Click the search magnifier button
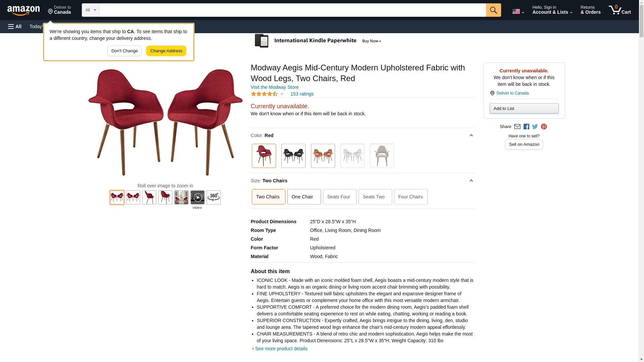The height and width of the screenshot is (362, 644). click(493, 10)
